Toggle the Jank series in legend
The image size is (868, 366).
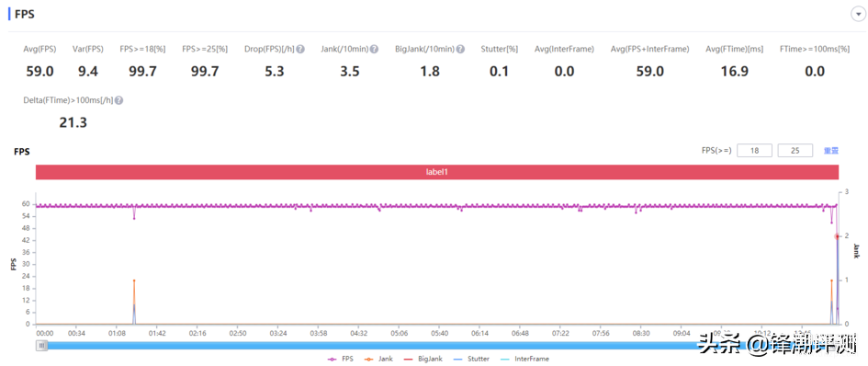click(x=379, y=360)
